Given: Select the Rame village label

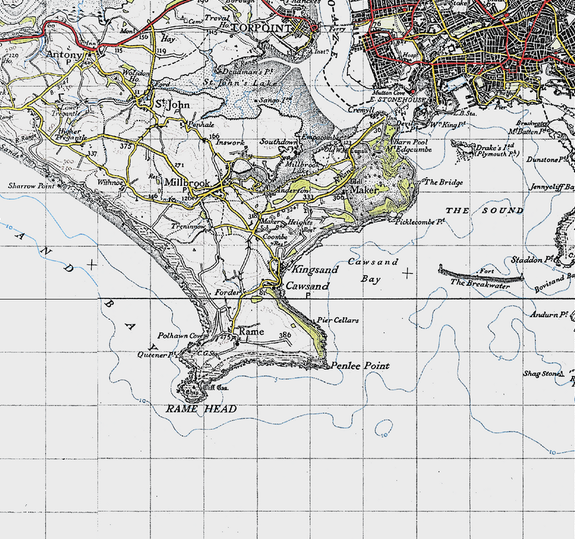Looking at the screenshot, I should (x=251, y=331).
